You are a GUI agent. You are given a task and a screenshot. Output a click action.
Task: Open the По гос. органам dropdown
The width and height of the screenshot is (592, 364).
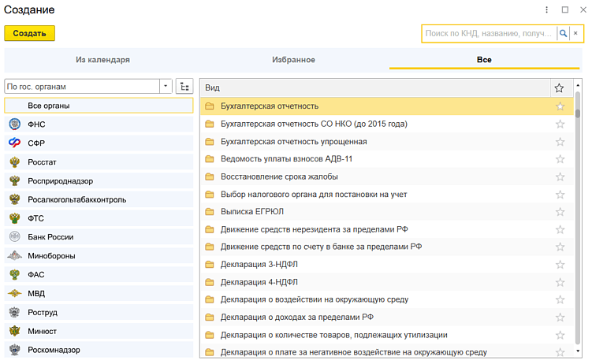[166, 86]
